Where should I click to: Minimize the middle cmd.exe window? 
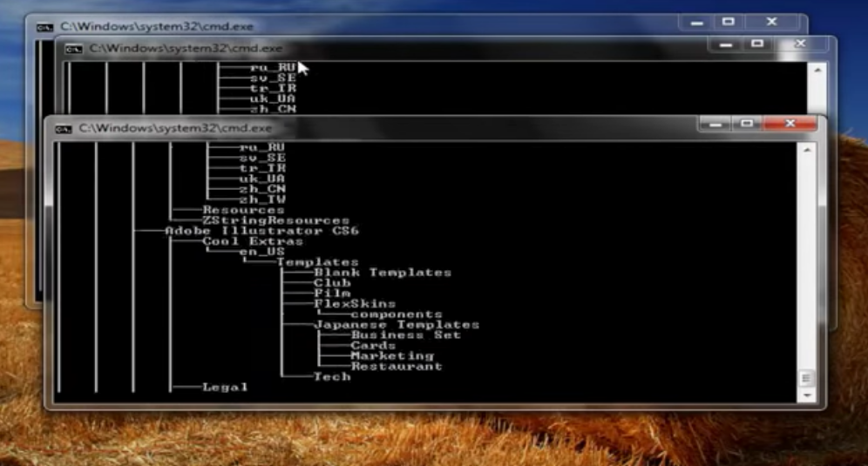(x=726, y=44)
